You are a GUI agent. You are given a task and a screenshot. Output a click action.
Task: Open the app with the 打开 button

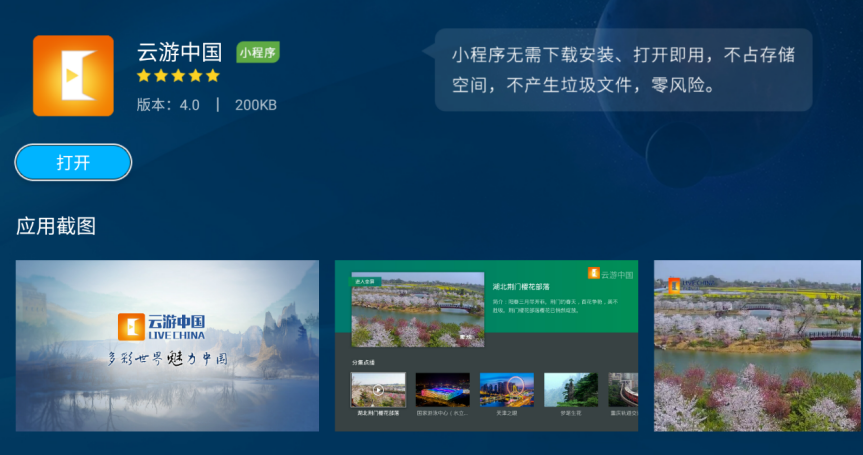tap(73, 162)
